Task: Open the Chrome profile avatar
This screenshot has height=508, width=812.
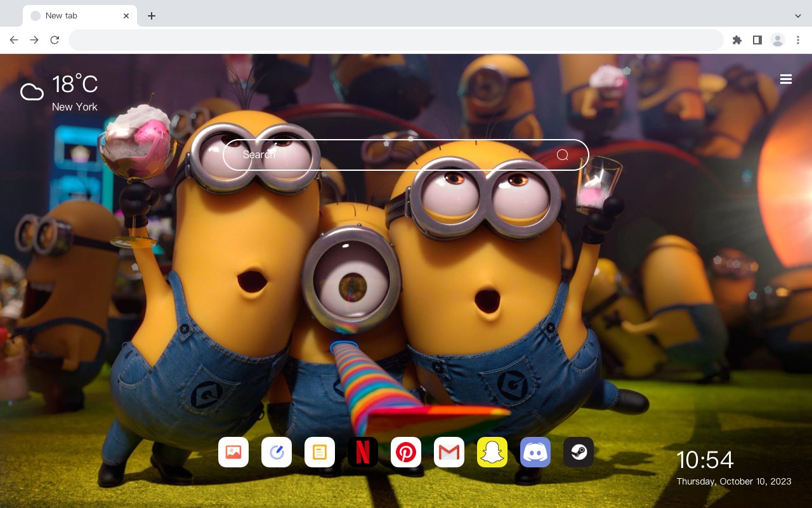Action: pos(778,40)
